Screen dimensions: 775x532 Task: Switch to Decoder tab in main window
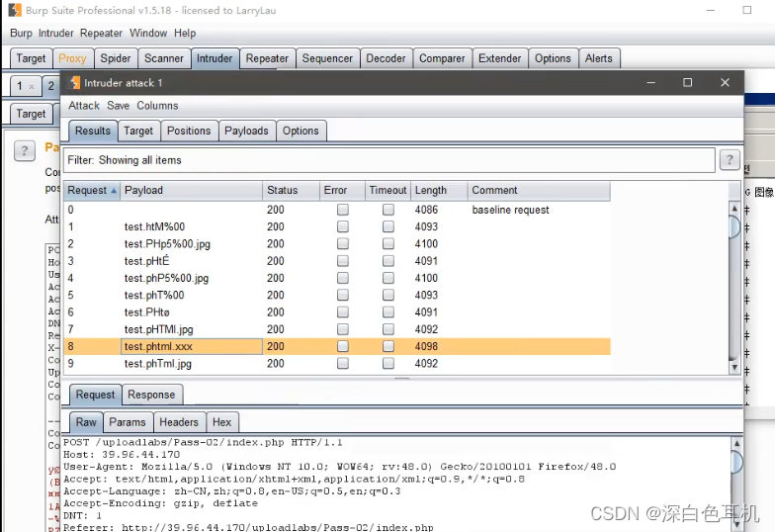[386, 58]
